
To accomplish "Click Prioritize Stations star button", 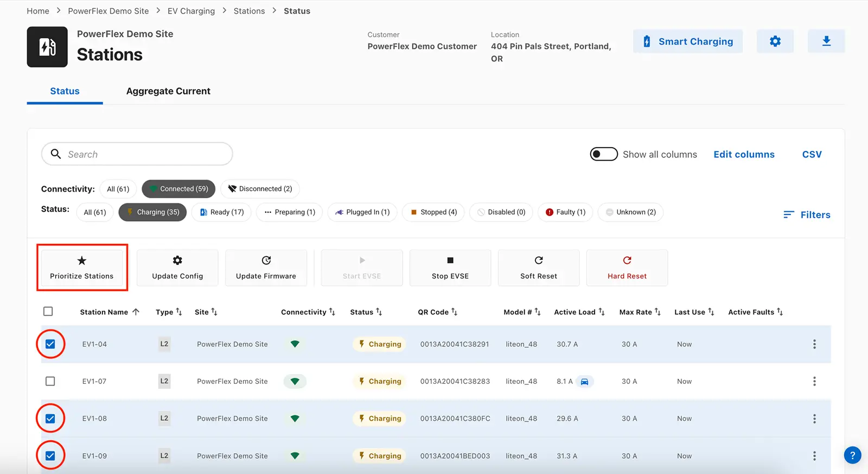I will 82,268.
